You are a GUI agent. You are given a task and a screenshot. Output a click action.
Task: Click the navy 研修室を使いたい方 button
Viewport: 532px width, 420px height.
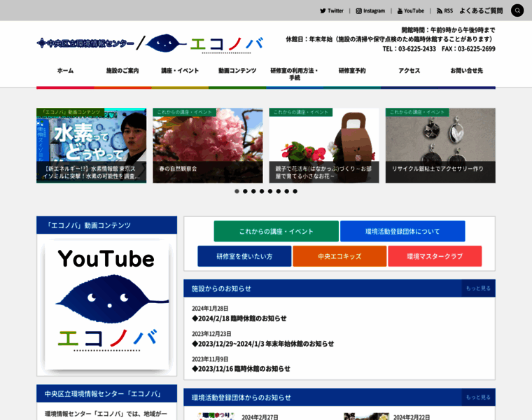click(x=244, y=256)
